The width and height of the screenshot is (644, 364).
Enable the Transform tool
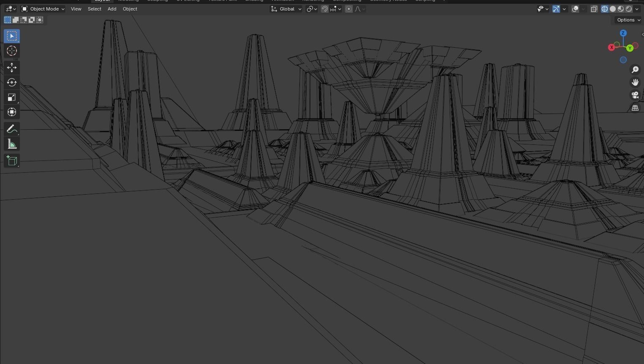(12, 112)
